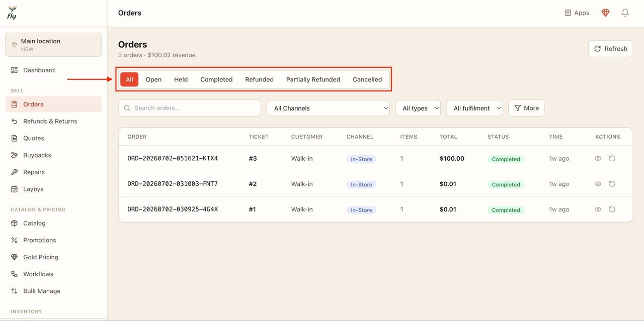This screenshot has width=644, height=321.
Task: Open the All fulfilment dropdown
Action: pos(474,108)
